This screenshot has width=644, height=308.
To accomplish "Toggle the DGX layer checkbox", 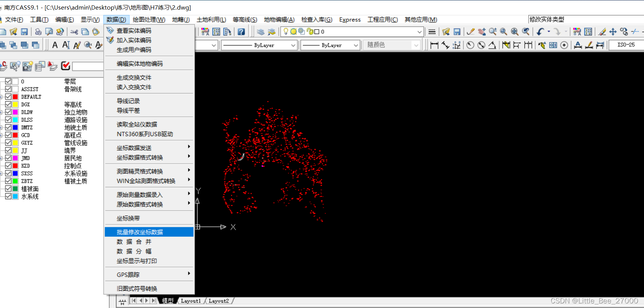I will tap(8, 104).
